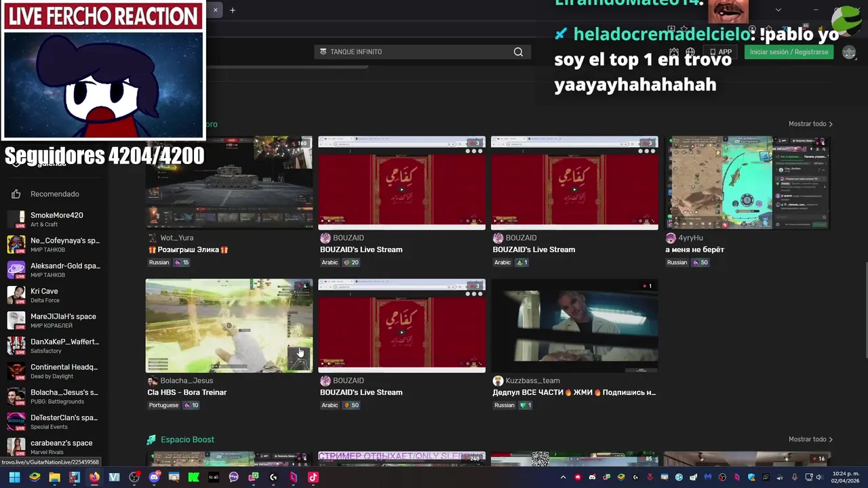Click Kuzzbass_team's small avatar icon
Viewport: 868px width, 488px height.
498,381
